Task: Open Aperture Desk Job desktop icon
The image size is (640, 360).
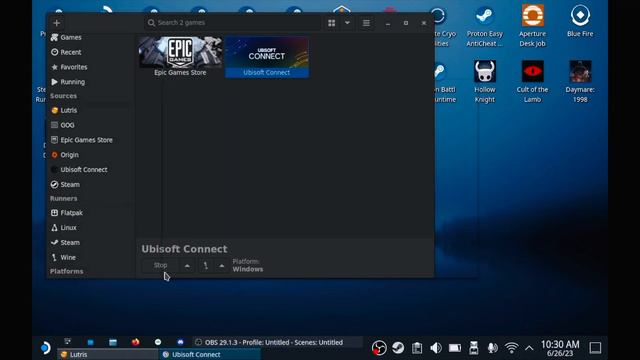Action: point(532,26)
